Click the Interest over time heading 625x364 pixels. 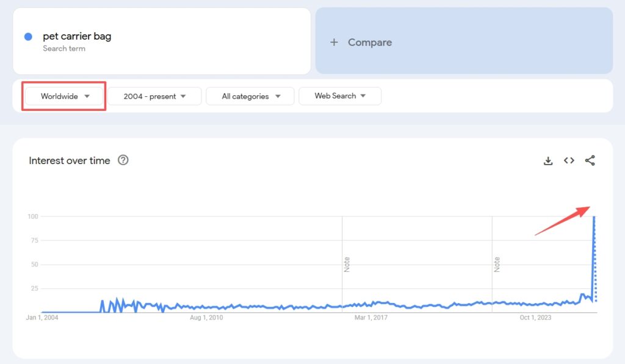click(x=70, y=161)
